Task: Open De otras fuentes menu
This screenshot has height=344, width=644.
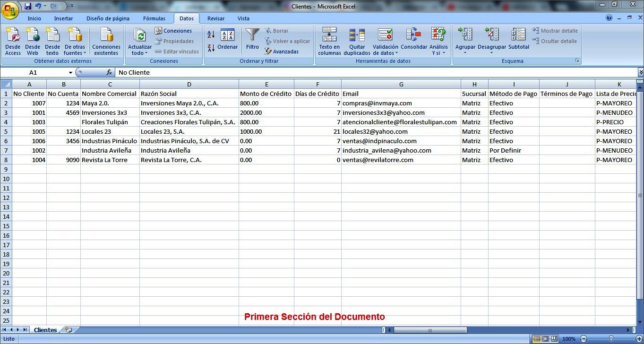Action: [75, 41]
